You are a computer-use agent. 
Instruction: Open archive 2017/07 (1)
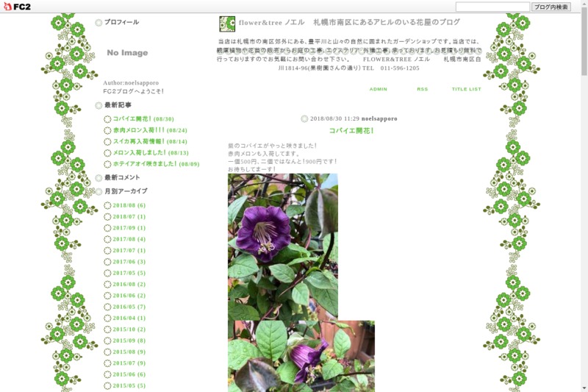point(129,250)
